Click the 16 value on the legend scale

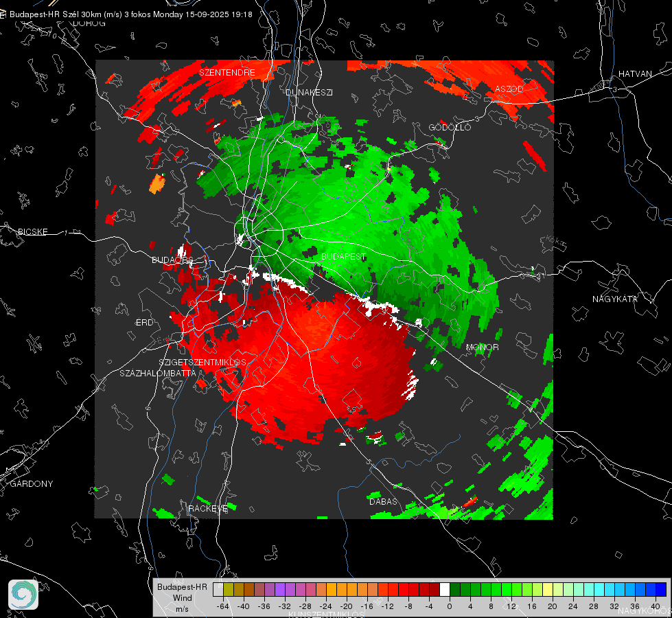click(532, 606)
